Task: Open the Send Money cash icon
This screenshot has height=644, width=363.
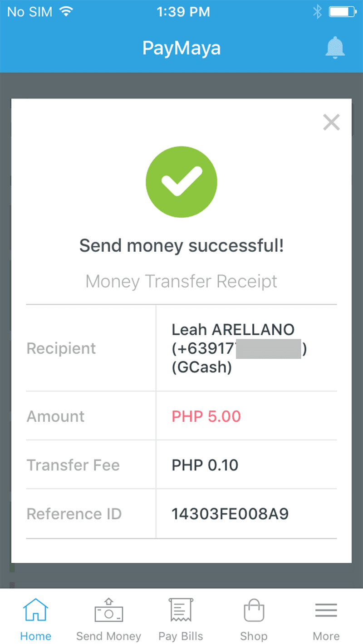Action: [108, 610]
